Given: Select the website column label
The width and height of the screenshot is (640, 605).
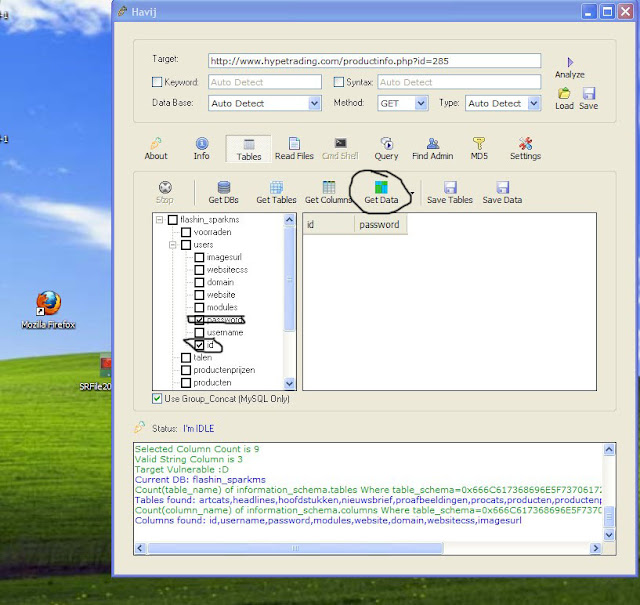Looking at the screenshot, I should 221,295.
